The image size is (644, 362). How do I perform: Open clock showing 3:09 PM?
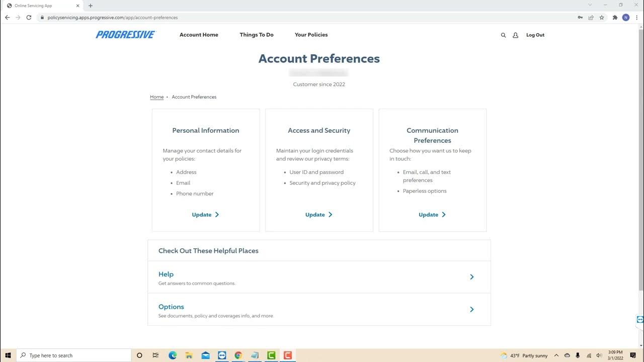615,355
